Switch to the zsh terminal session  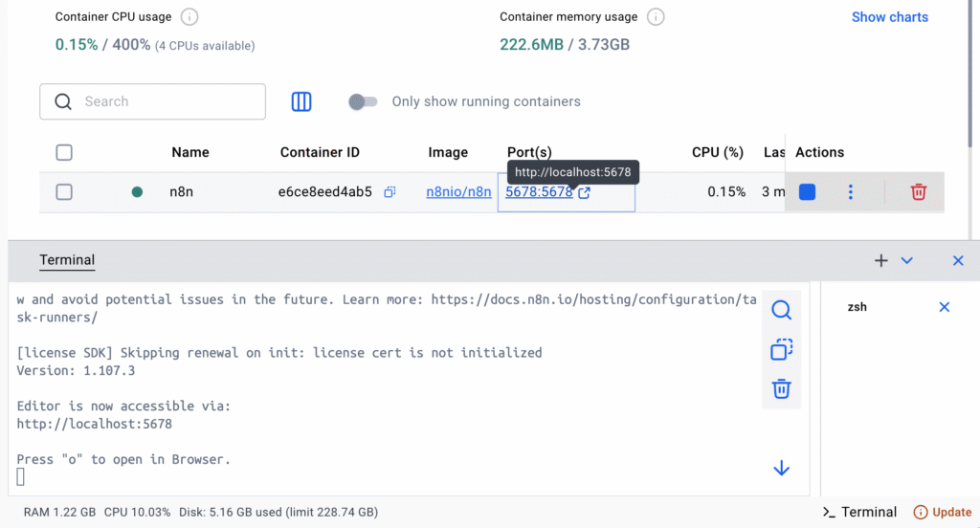tap(857, 307)
